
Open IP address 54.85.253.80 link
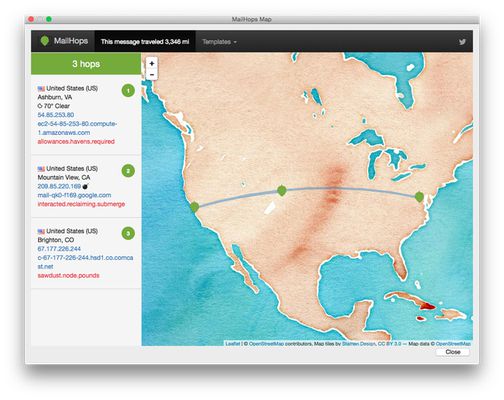point(56,115)
